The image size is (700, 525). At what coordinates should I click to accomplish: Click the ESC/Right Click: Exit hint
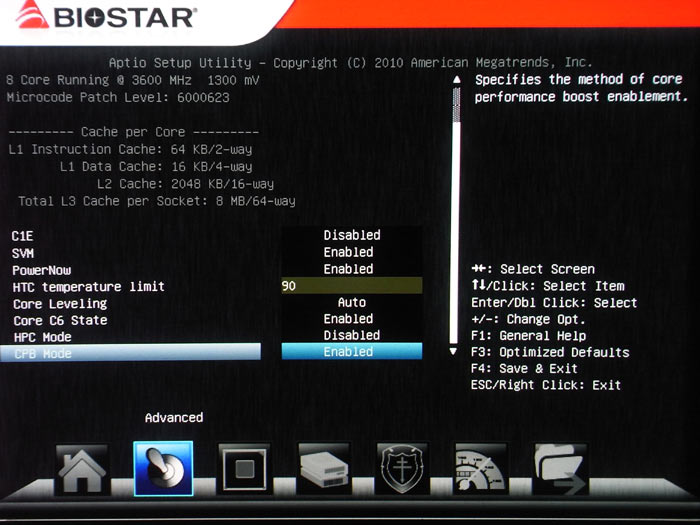(546, 385)
